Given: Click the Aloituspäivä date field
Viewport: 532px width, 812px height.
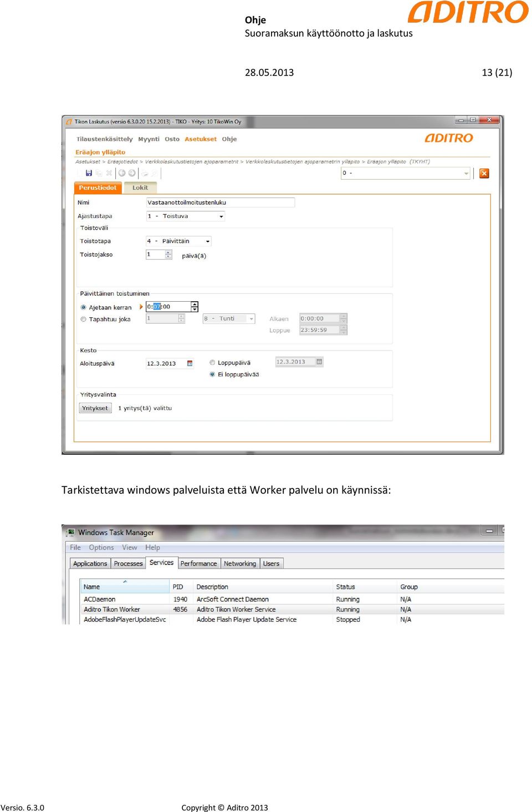Looking at the screenshot, I should (170, 363).
